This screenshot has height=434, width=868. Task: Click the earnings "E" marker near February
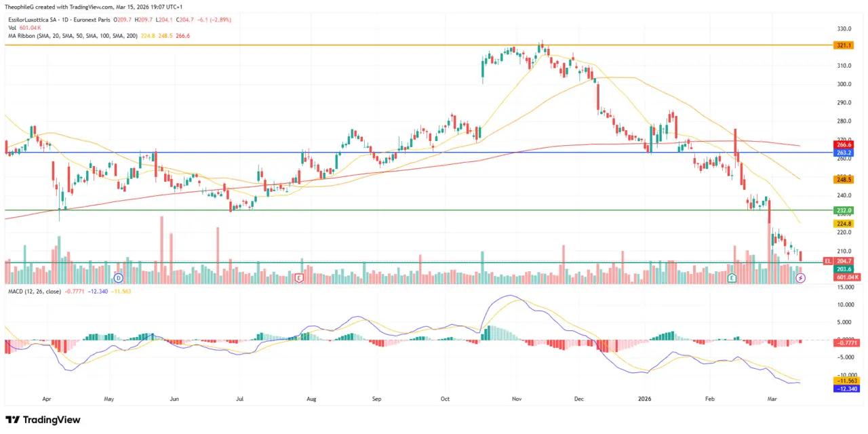732,278
